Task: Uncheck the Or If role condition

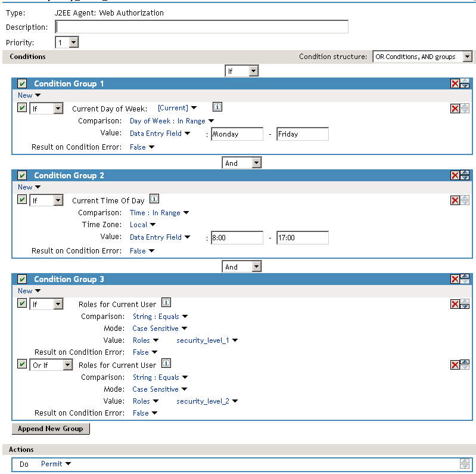Action: [x=22, y=364]
